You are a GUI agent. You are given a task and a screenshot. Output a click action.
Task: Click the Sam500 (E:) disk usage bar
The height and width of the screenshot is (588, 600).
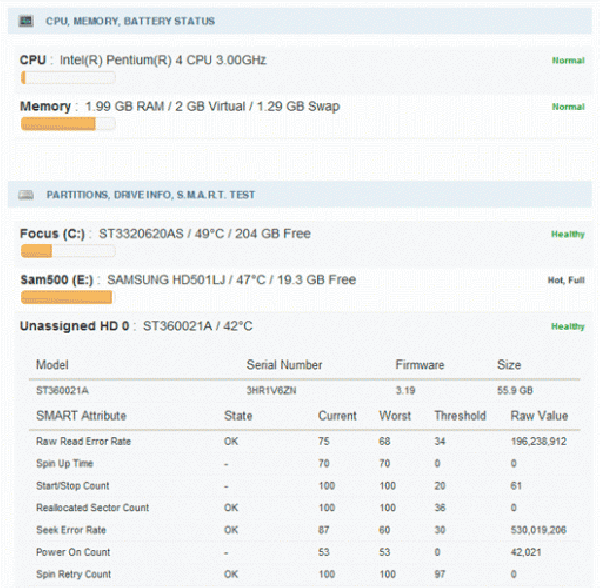[68, 297]
